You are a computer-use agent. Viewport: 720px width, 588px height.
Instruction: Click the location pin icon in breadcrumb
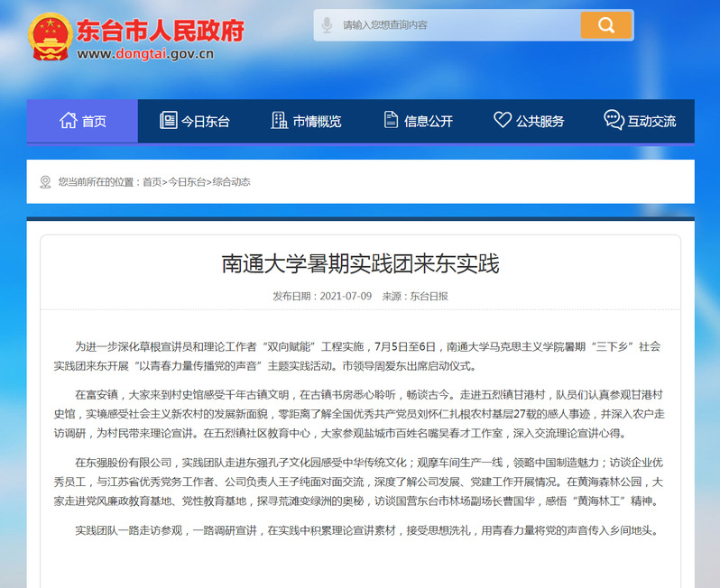45,182
